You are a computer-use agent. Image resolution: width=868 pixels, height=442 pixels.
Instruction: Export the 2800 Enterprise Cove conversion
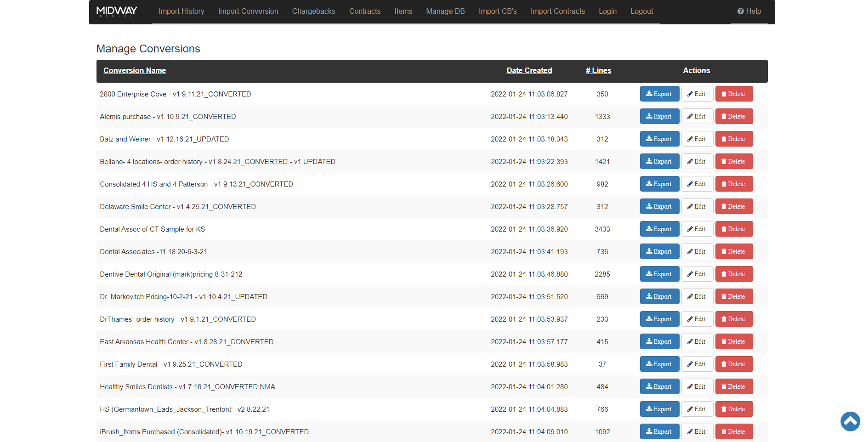[x=659, y=94]
